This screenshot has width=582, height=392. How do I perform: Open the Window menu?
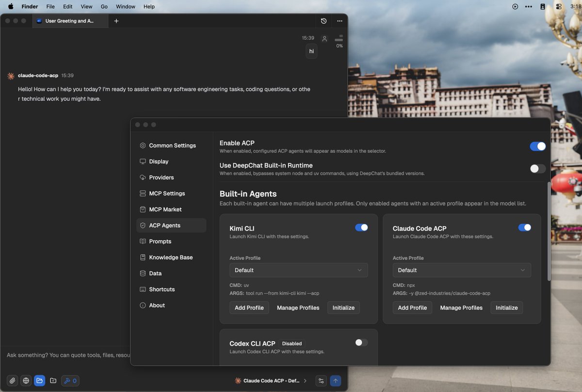coord(126,6)
